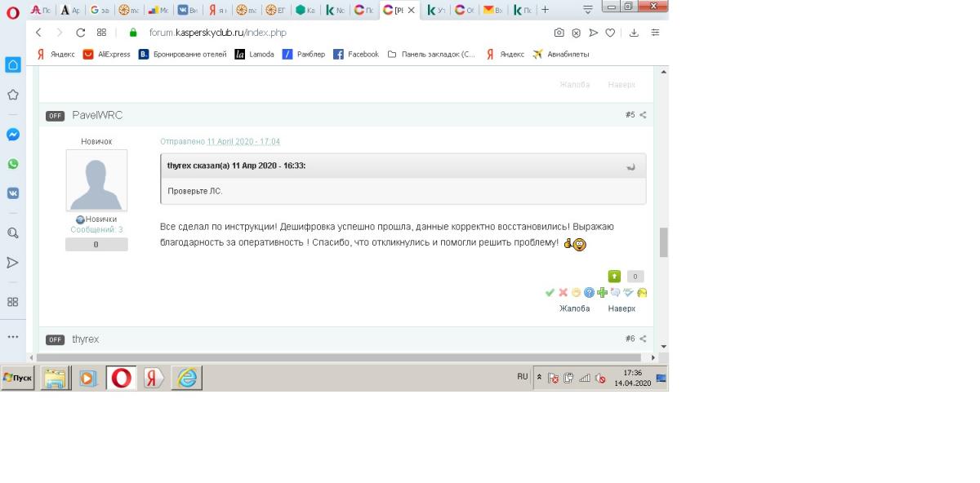Image resolution: width=980 pixels, height=483 pixels.
Task: Upvote the post with the green arrow
Action: (x=614, y=277)
